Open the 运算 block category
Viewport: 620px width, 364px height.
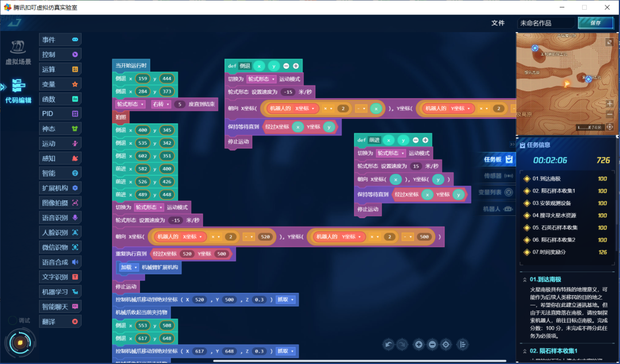pos(60,69)
